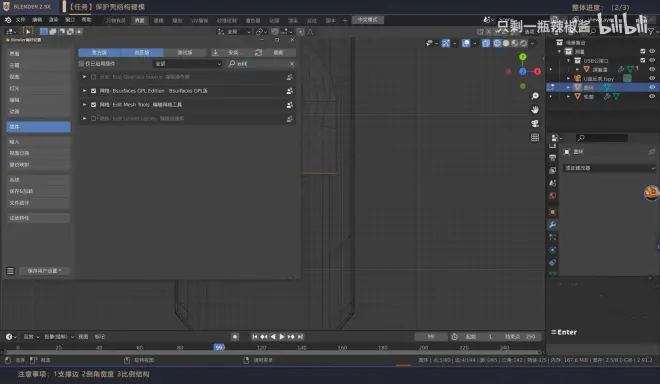Disable the Bsurfaces GPL Edition add-on checkbox
The image size is (660, 384).
click(93, 91)
